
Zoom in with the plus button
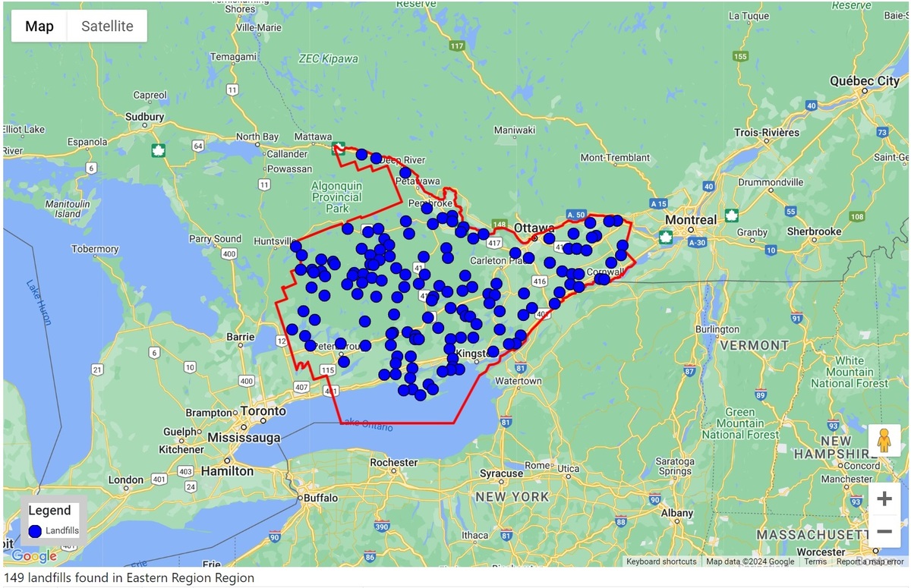(884, 499)
